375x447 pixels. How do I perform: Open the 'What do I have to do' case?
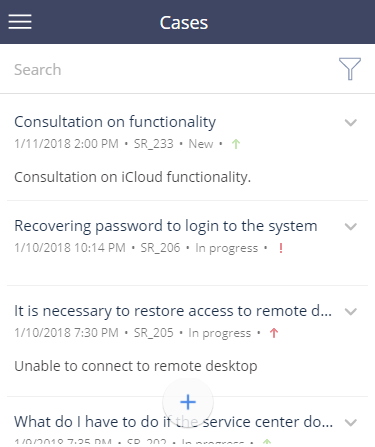click(x=173, y=422)
